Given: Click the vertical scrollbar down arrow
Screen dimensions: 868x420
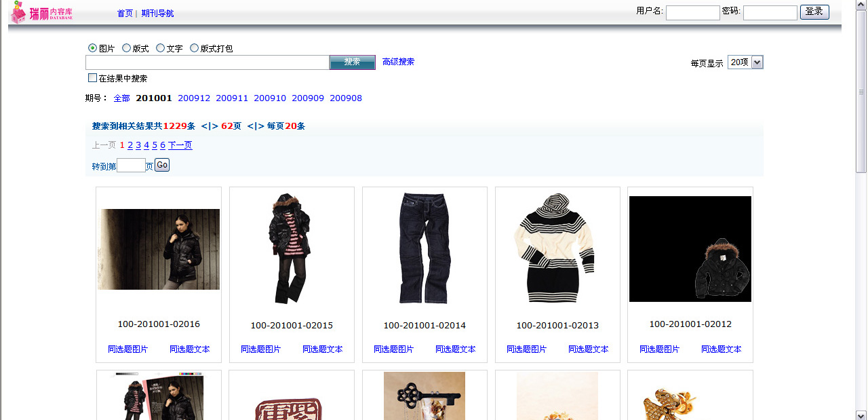Looking at the screenshot, I should [x=861, y=415].
